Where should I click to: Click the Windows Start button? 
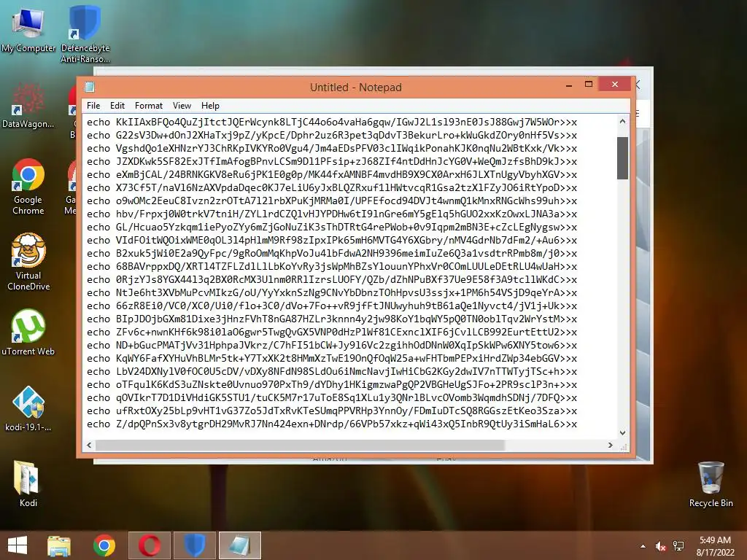click(x=18, y=545)
